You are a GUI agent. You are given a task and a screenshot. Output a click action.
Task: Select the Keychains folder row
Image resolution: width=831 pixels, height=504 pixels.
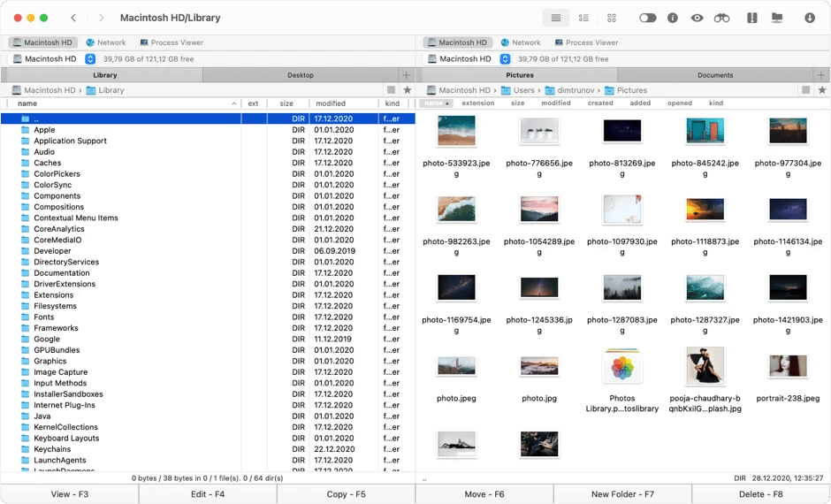(207, 449)
